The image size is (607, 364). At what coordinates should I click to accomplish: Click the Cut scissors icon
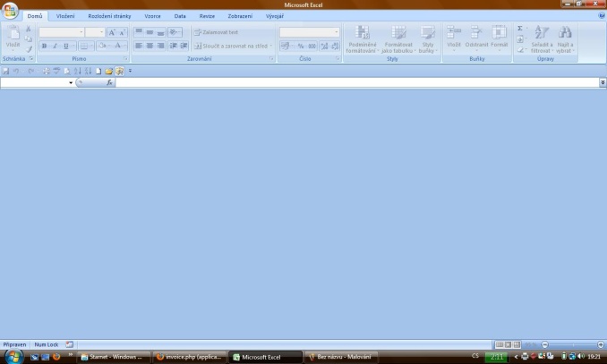(x=29, y=29)
